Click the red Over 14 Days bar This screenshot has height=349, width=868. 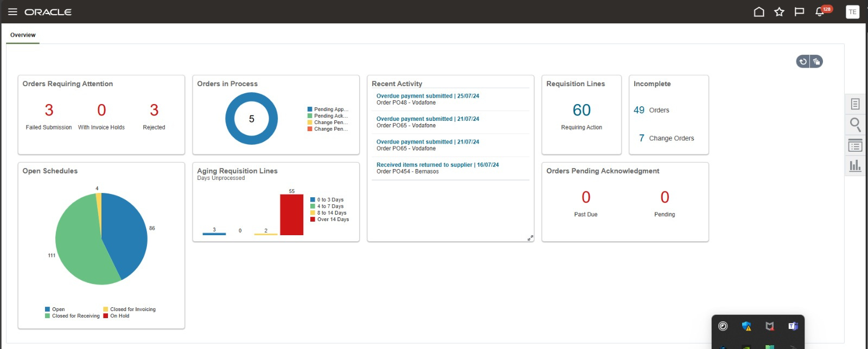(x=291, y=215)
